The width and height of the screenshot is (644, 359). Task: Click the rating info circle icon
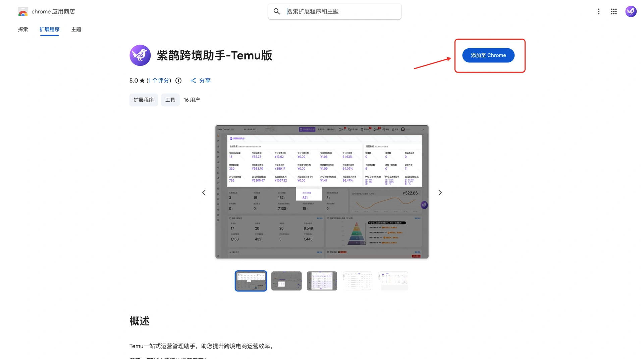[178, 81]
